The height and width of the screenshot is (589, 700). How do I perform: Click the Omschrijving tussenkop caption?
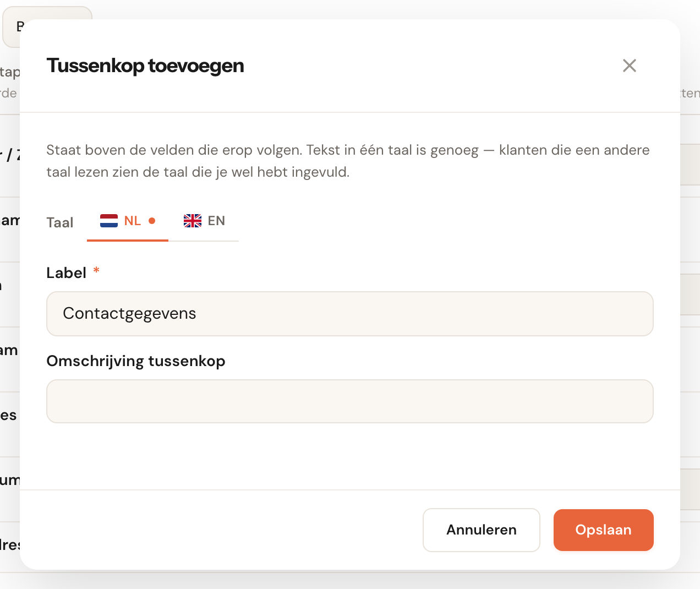click(x=136, y=361)
